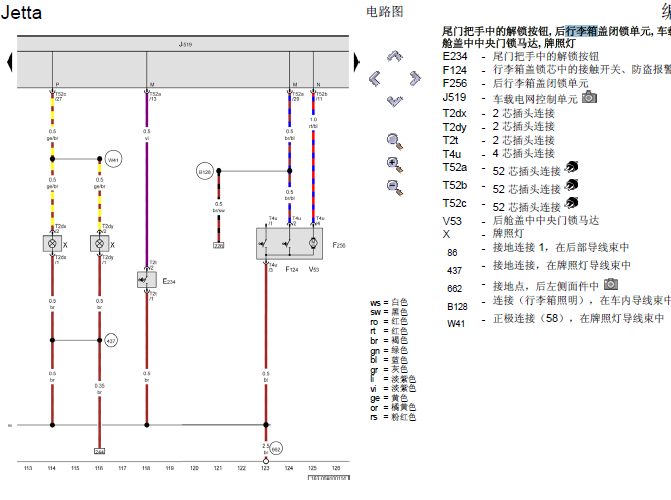671x500 pixels.
Task: Click legend number 86
Action: (x=452, y=253)
